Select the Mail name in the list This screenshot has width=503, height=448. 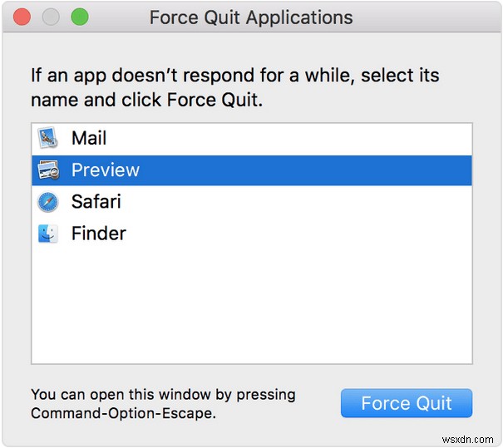click(89, 138)
